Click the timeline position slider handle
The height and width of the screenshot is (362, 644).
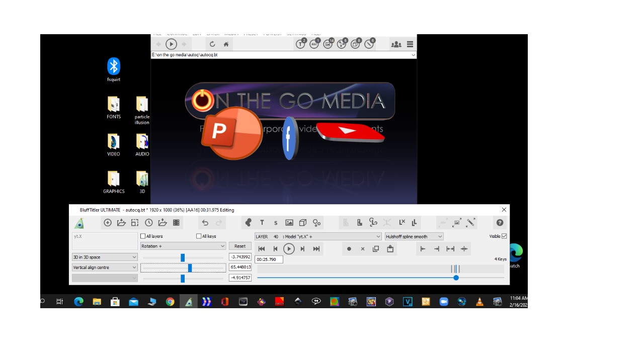pyautogui.click(x=456, y=278)
